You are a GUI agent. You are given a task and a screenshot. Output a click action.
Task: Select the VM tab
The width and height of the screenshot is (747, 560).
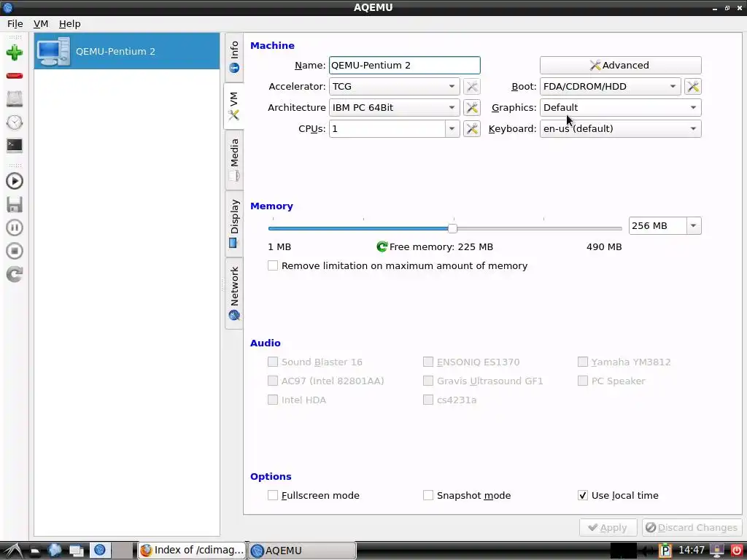(x=234, y=106)
